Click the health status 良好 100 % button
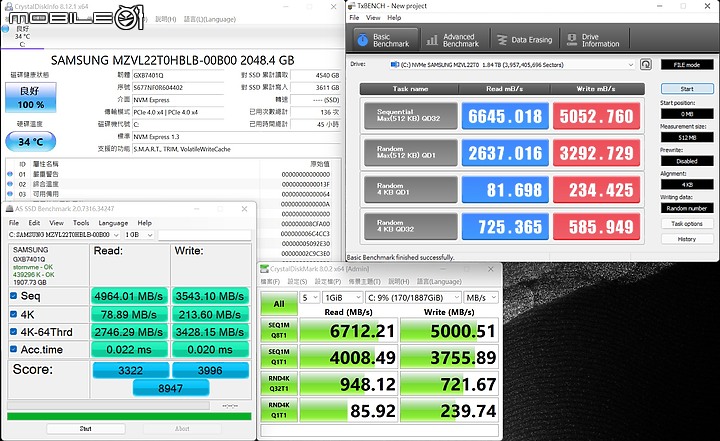 (31, 97)
